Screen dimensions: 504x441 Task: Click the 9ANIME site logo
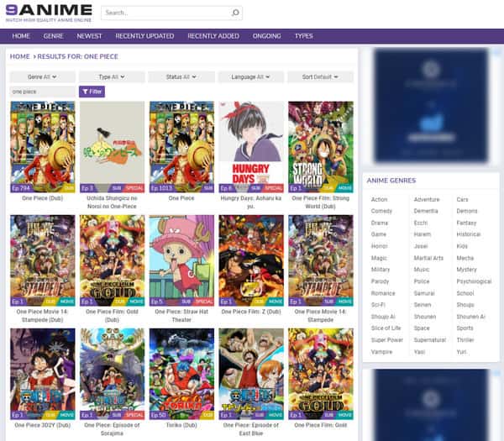[49, 13]
